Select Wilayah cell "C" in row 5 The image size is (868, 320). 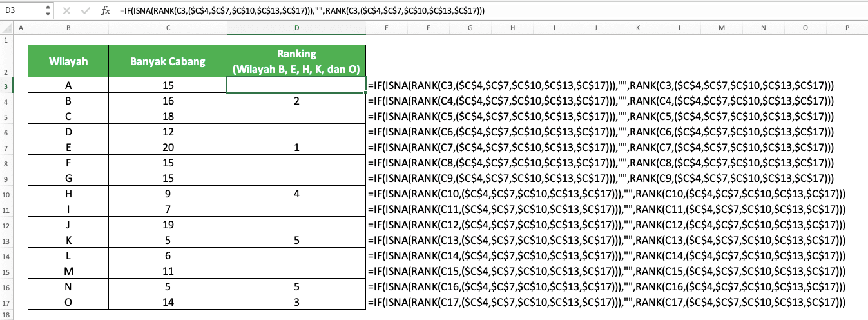coord(68,117)
